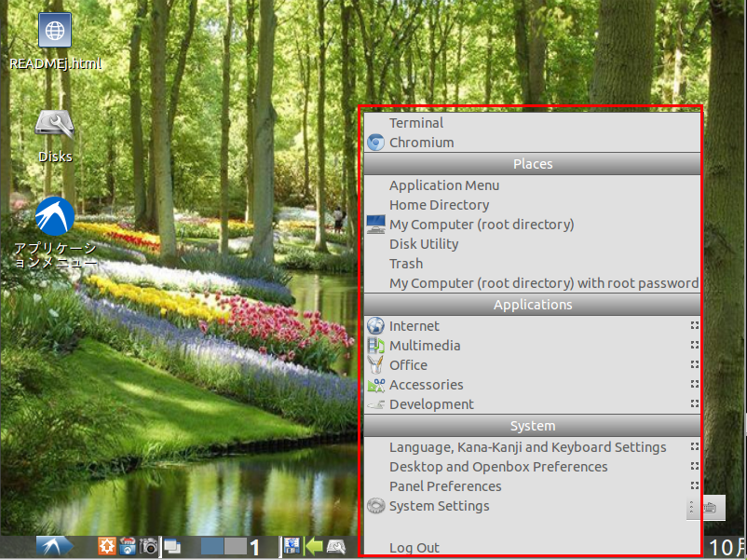The height and width of the screenshot is (560, 747).
Task: Open Trash from the menu
Action: [x=532, y=264]
